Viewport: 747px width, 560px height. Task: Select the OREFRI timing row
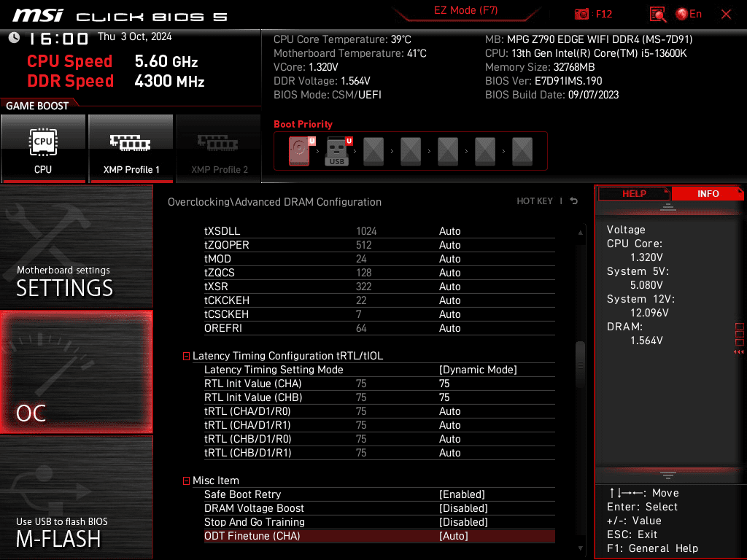[x=379, y=328]
